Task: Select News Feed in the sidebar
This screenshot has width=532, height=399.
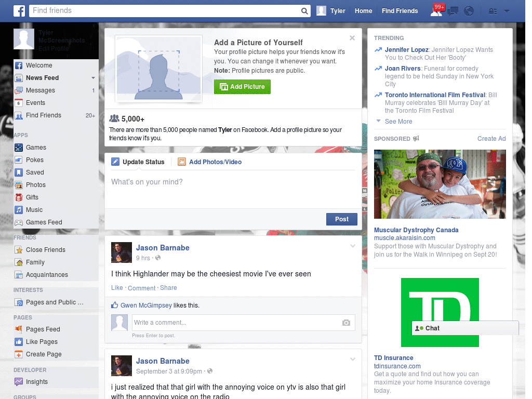Action: tap(43, 78)
